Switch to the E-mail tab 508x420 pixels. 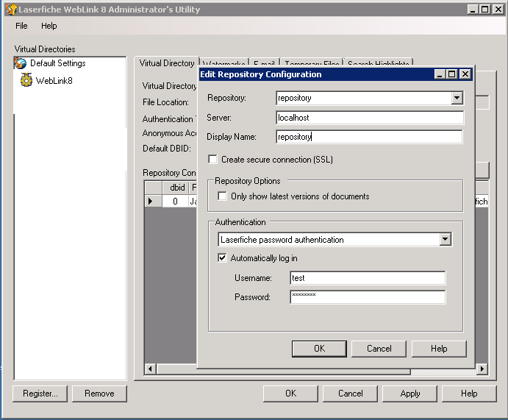[264, 63]
